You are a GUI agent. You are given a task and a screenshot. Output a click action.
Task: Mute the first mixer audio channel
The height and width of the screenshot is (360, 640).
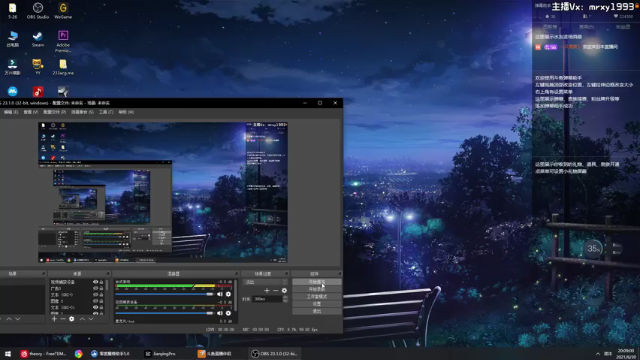click(220, 294)
